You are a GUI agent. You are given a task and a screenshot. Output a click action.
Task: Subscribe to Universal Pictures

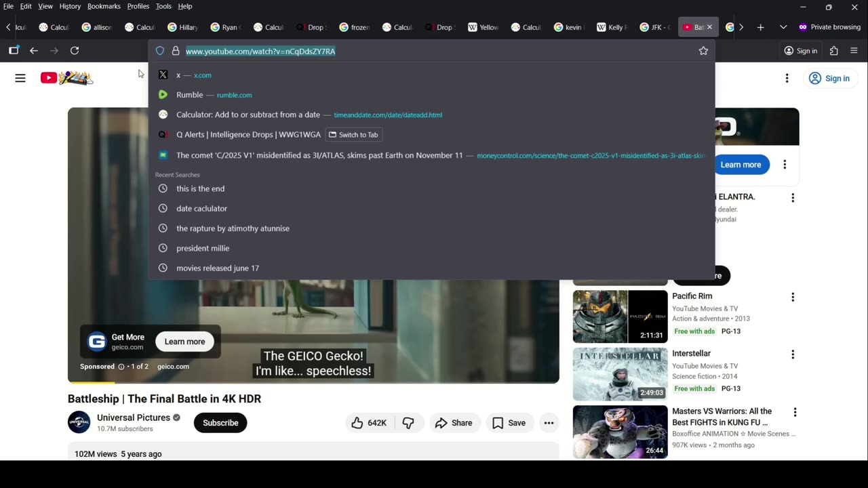point(220,423)
